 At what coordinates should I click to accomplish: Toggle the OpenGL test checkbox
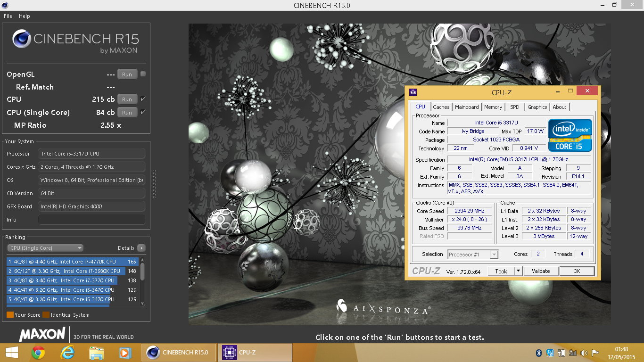(x=143, y=74)
